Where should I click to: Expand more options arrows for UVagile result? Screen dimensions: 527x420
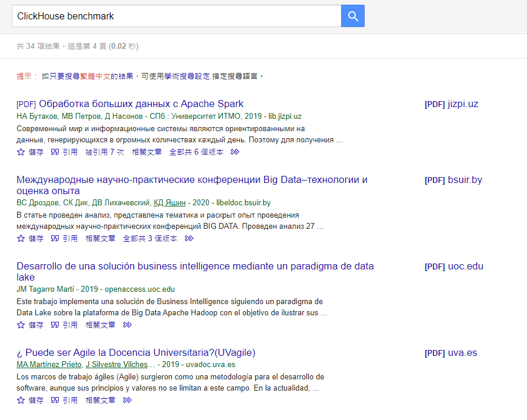[x=127, y=400]
